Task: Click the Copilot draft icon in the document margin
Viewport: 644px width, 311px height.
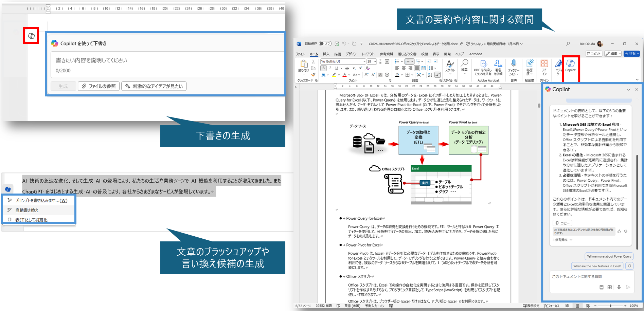Action: 31,36
